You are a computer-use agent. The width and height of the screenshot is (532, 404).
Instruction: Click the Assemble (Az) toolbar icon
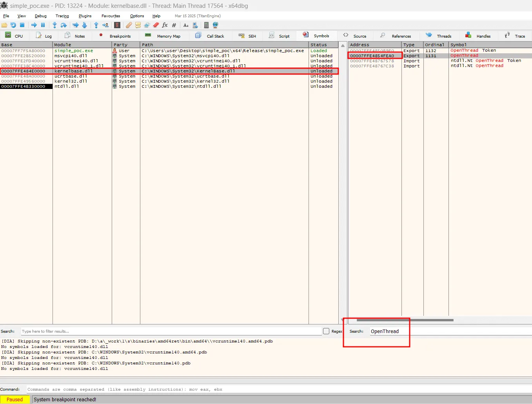click(185, 25)
